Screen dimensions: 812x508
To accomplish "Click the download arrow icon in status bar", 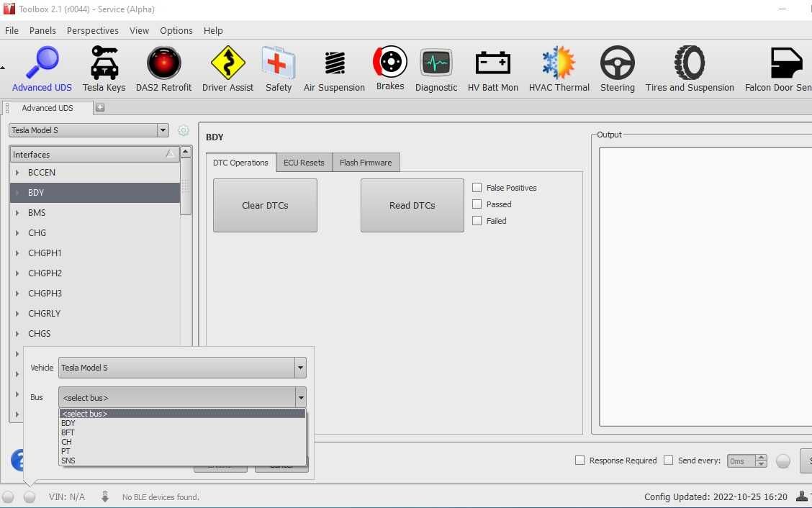I will (105, 496).
